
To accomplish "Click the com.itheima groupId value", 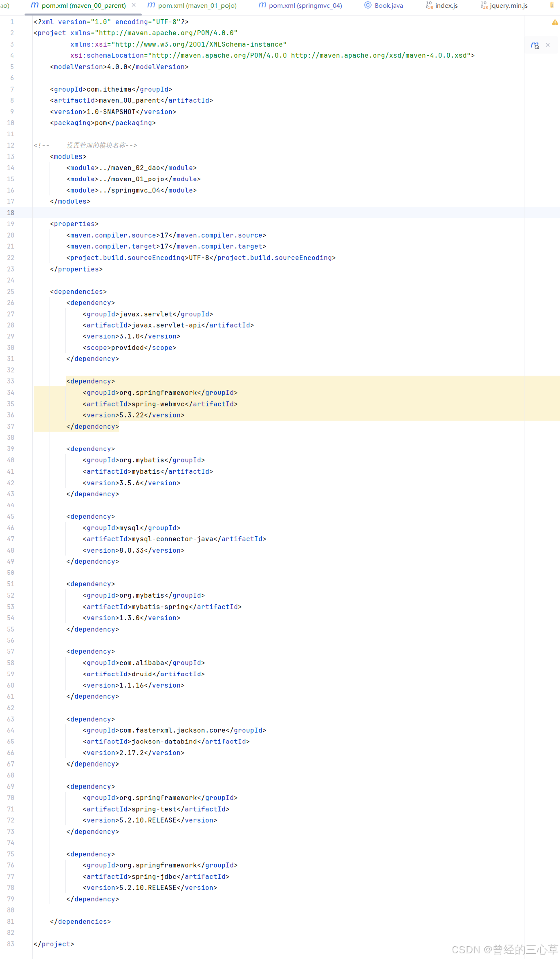I will coord(109,89).
